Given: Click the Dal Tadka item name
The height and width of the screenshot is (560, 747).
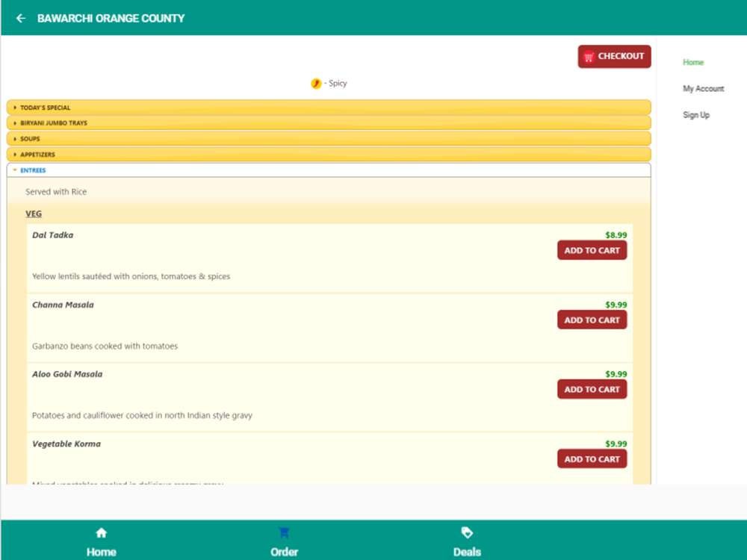Looking at the screenshot, I should [x=52, y=235].
